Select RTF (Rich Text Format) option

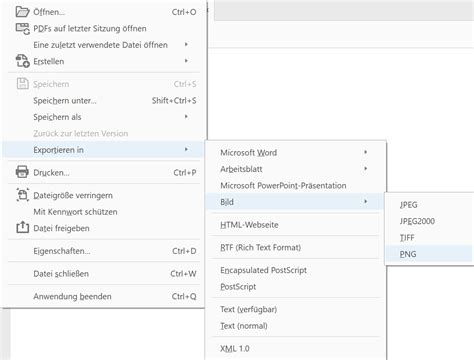point(296,247)
